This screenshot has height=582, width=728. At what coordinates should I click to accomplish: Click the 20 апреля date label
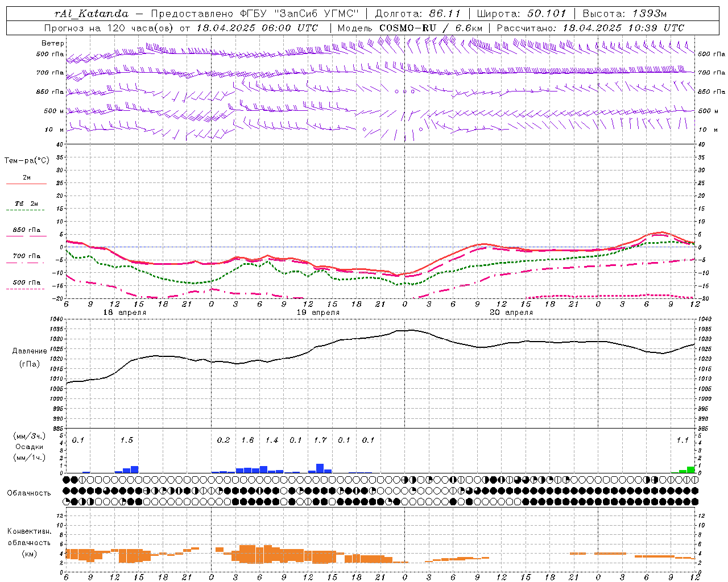point(511,313)
